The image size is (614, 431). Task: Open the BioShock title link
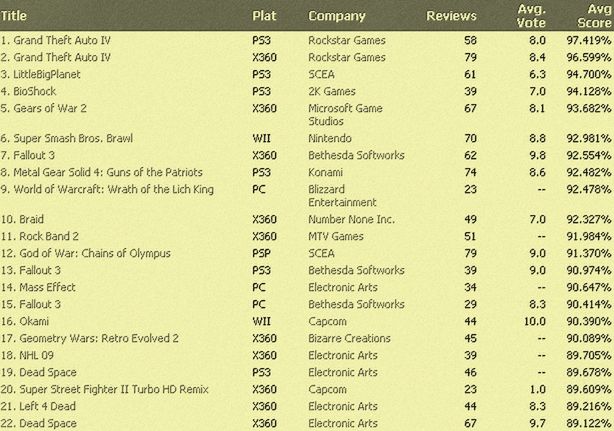tap(35, 91)
